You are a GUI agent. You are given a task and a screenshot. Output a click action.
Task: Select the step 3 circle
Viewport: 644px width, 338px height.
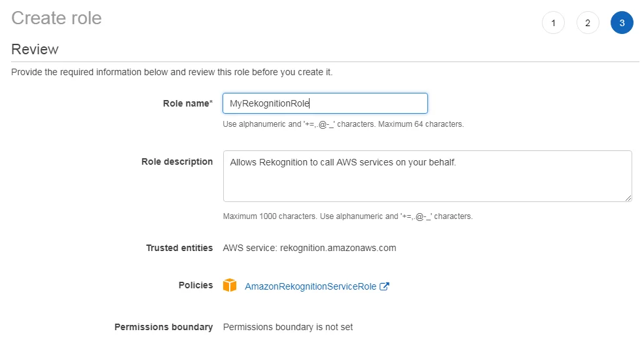pos(621,23)
